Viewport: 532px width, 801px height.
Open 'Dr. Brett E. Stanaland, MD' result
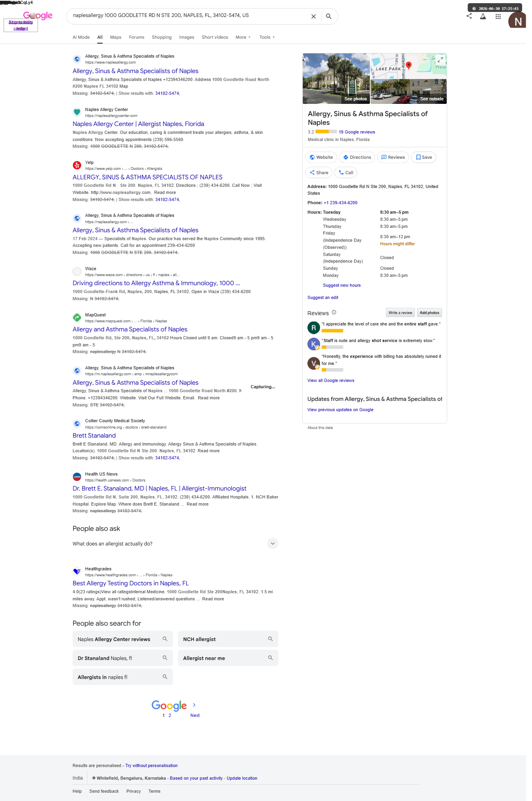[159, 489]
